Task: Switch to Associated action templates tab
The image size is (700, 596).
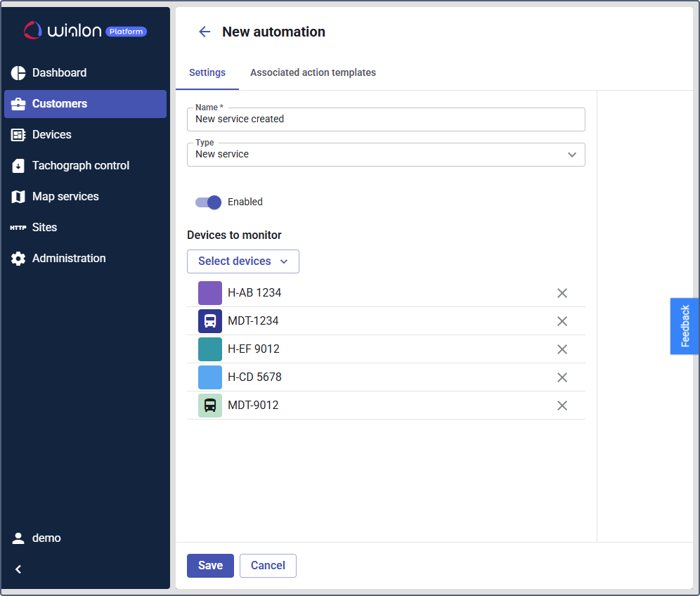Action: click(313, 73)
